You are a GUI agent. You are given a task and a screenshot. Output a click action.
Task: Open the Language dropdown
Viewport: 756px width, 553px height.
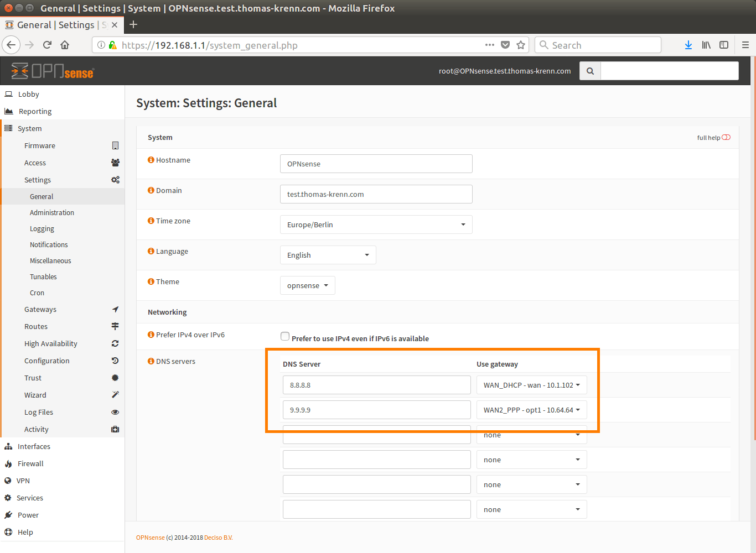(x=328, y=255)
